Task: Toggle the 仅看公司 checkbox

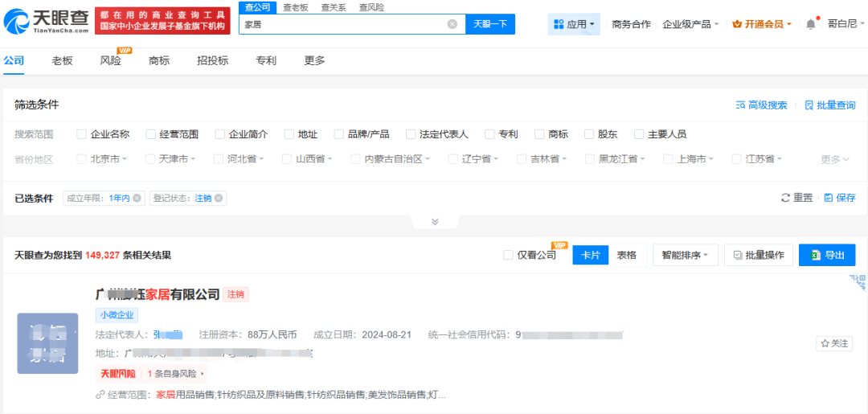Action: coord(508,255)
